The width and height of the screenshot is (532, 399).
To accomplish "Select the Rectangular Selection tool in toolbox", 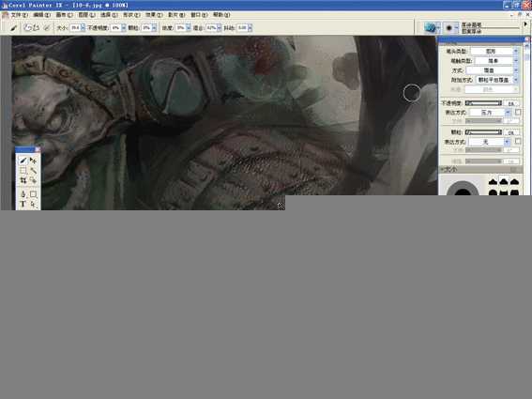I will [x=23, y=171].
